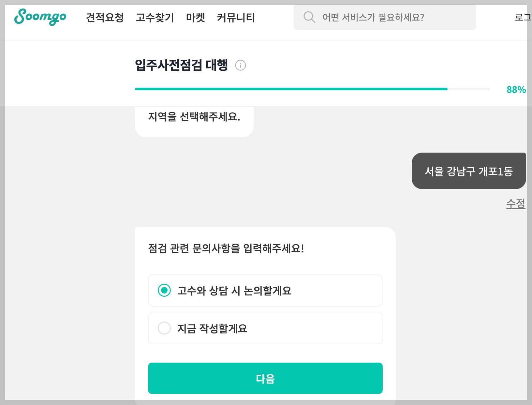Click the Soomgo logo
The width and height of the screenshot is (532, 405).
40,17
